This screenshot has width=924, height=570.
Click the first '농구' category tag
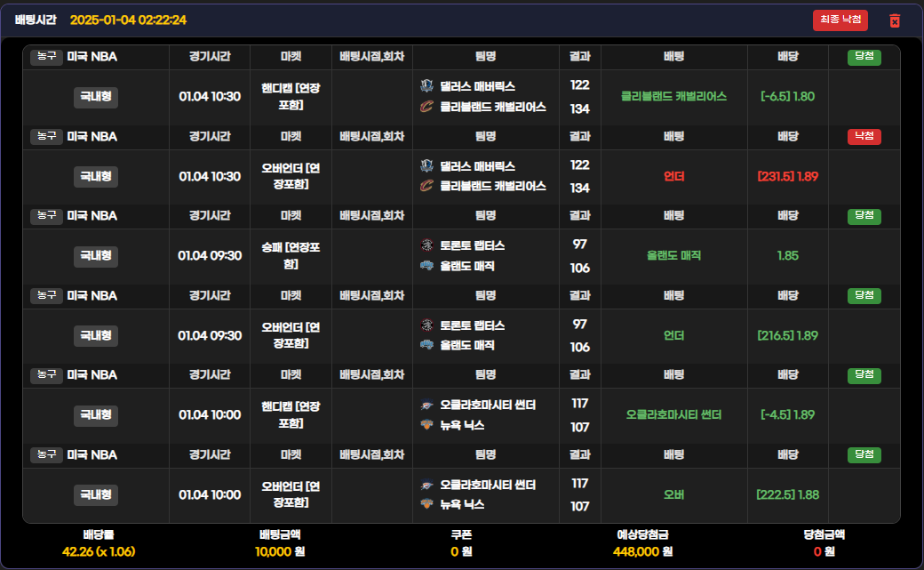tap(46, 57)
